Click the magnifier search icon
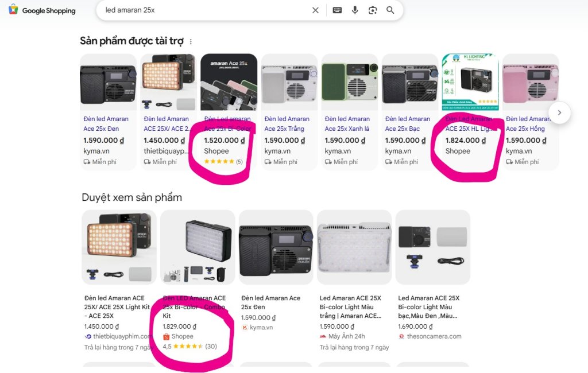This screenshot has height=373, width=588. click(390, 10)
